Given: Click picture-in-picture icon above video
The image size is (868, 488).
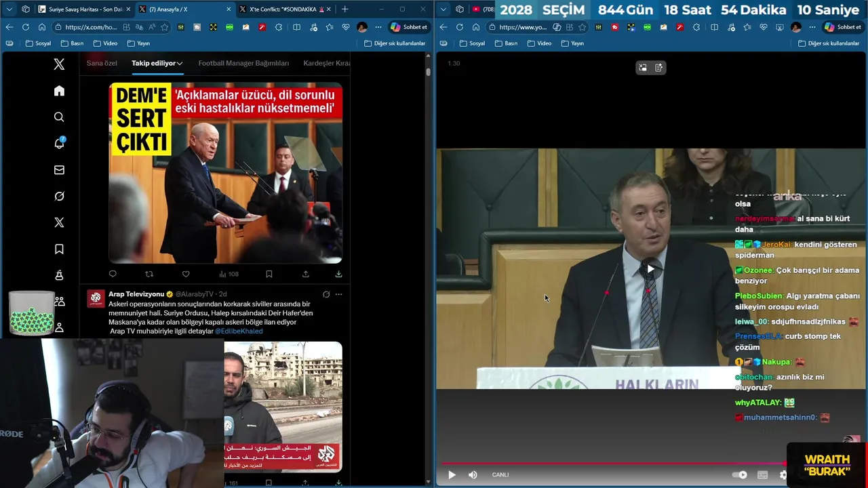Looking at the screenshot, I should pos(642,67).
